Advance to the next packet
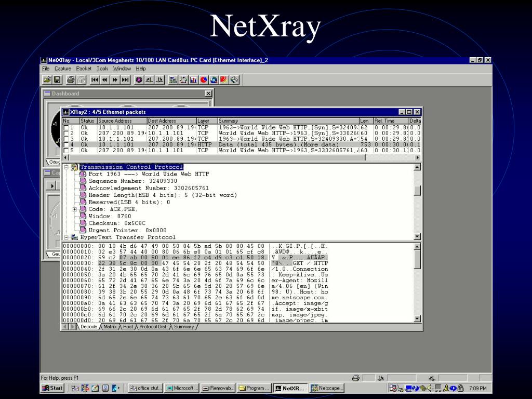This screenshot has width=532, height=399. point(115,79)
